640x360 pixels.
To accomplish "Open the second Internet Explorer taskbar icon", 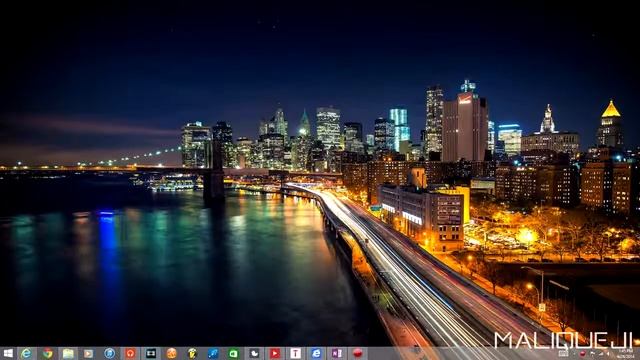I will pyautogui.click(x=316, y=353).
